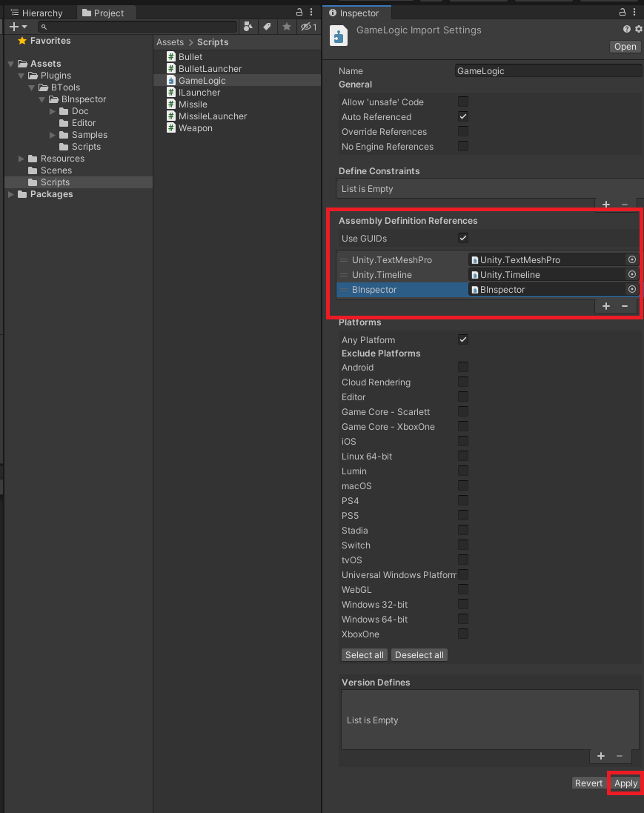The height and width of the screenshot is (813, 644).
Task: Click the Inspector settings gear icon
Action: (639, 29)
